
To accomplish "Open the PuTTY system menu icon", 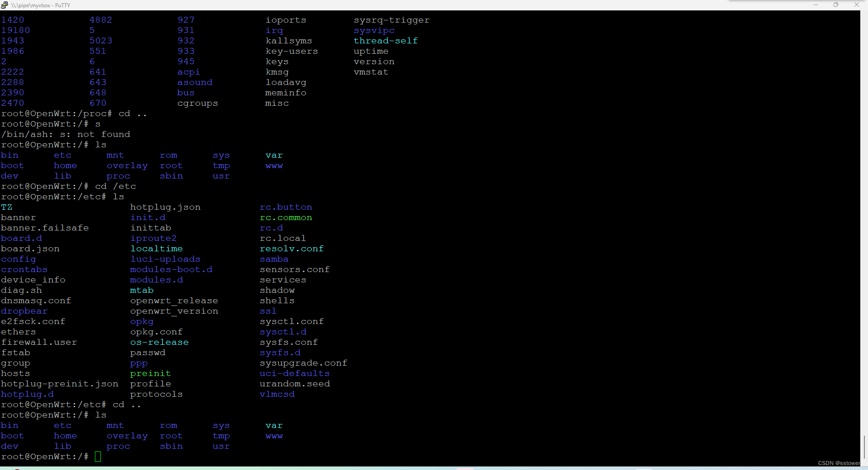I will point(5,5).
